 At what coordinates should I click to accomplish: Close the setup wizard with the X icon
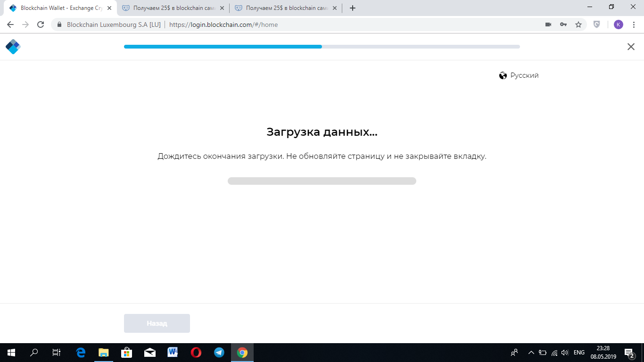click(x=631, y=47)
